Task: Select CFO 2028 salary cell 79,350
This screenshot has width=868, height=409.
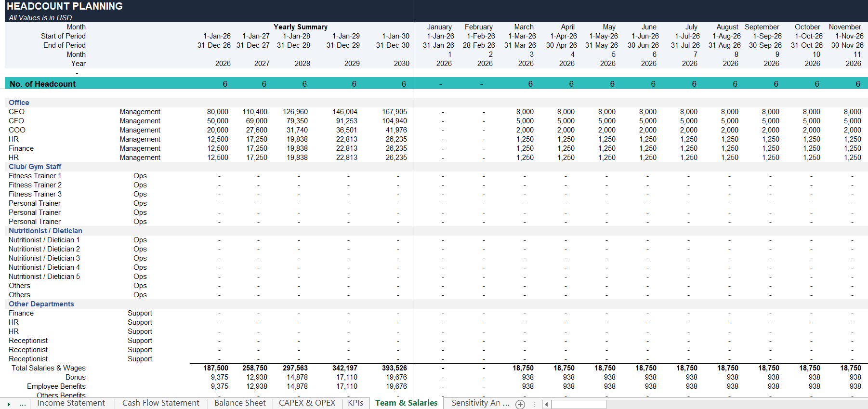Action: point(297,121)
